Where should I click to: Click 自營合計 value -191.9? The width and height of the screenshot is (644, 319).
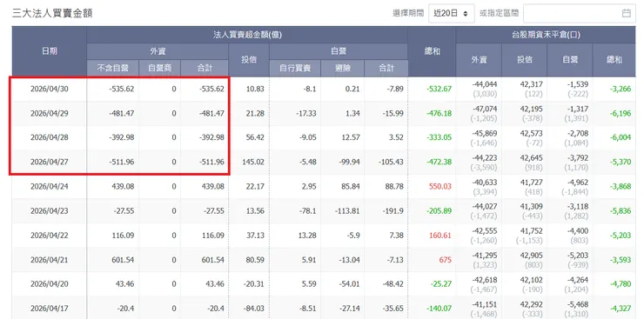click(x=392, y=210)
